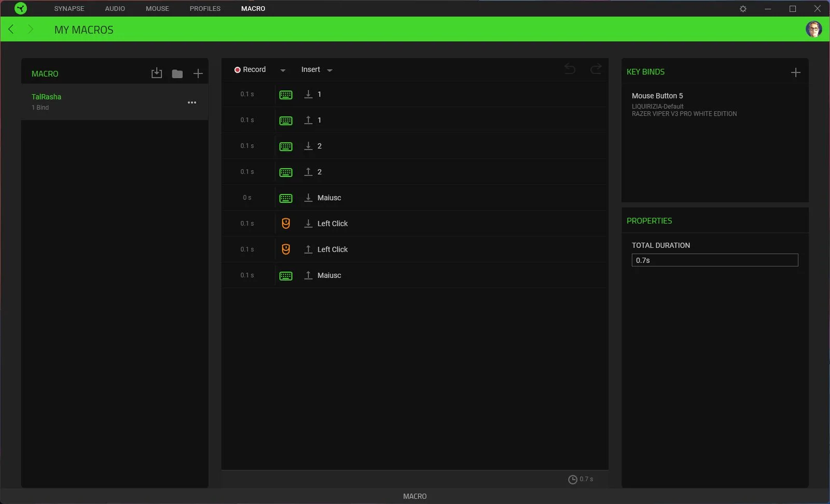
Task: Select the keyboard icon for key 1 up
Action: click(286, 121)
